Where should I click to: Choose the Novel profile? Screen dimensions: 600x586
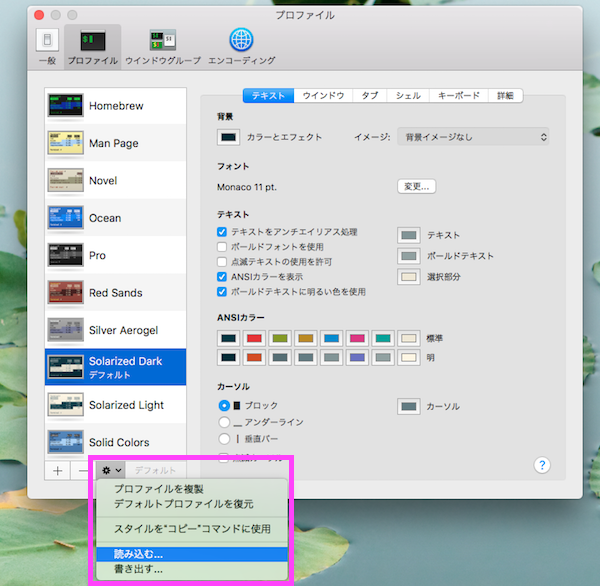click(115, 180)
